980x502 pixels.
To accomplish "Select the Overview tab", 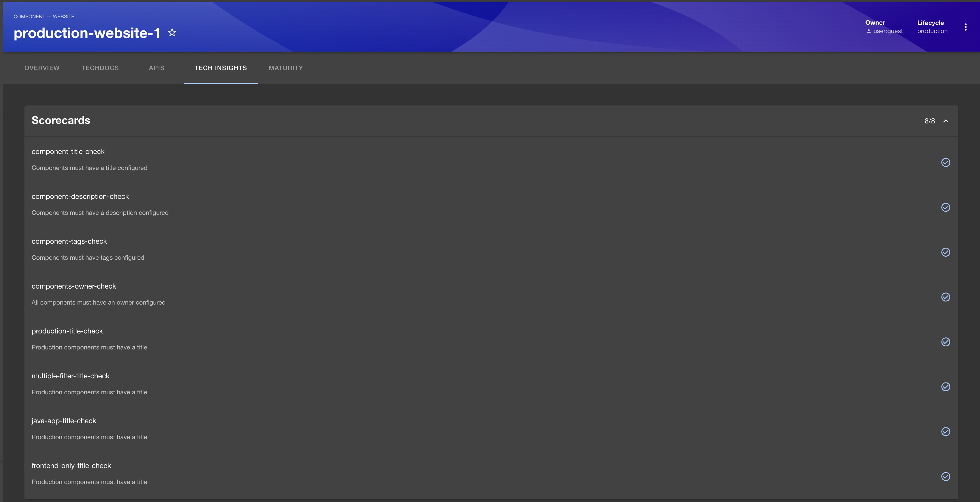I will [42, 68].
